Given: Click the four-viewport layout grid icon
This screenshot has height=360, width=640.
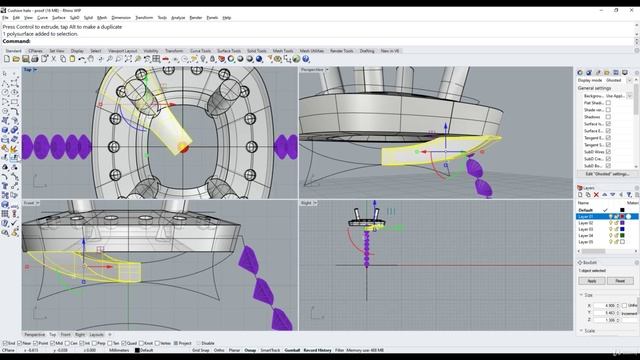Looking at the screenshot, I should coord(156,59).
